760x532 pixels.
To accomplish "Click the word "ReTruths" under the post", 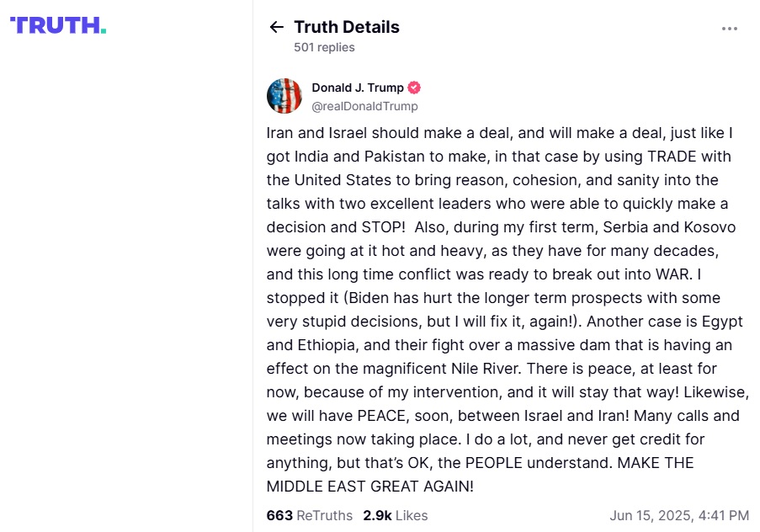I will tap(324, 515).
